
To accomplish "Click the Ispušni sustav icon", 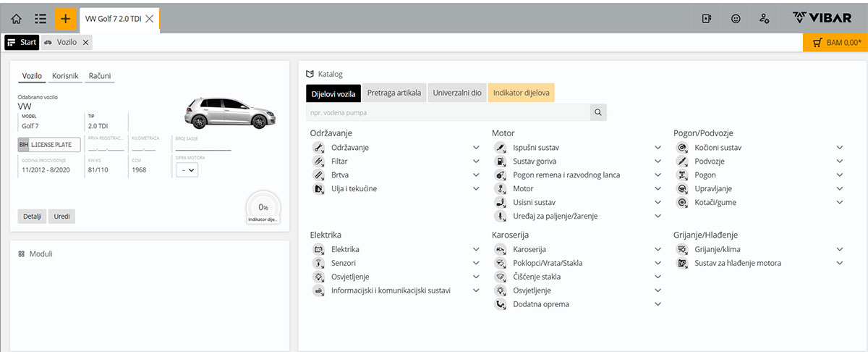I will [x=499, y=148].
